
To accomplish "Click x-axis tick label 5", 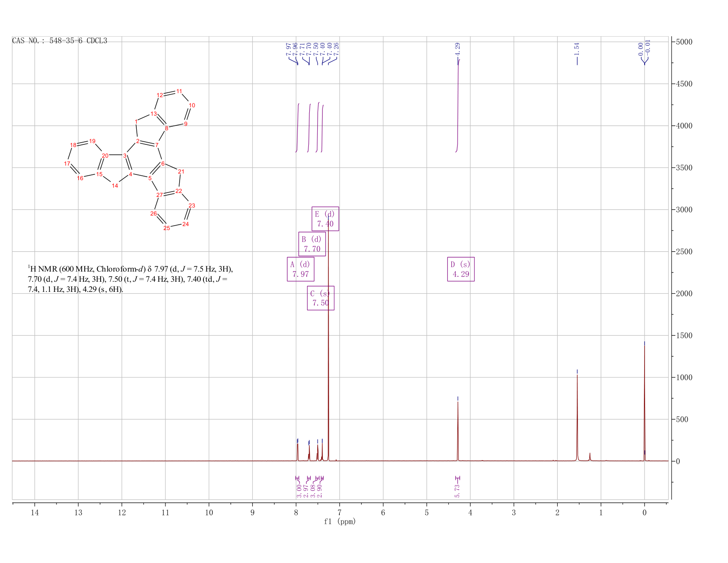I will click(x=427, y=513).
